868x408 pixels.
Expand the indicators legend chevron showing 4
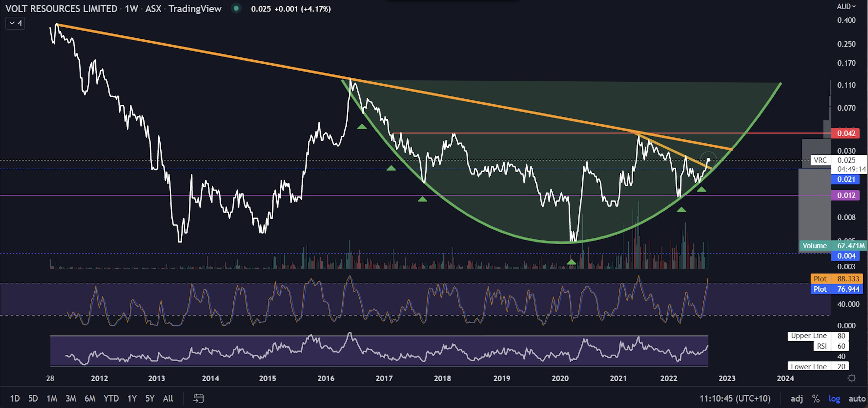[15, 23]
